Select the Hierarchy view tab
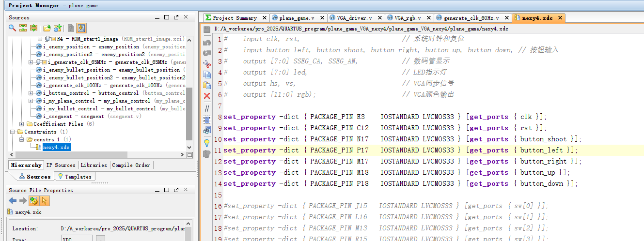 pos(26,165)
